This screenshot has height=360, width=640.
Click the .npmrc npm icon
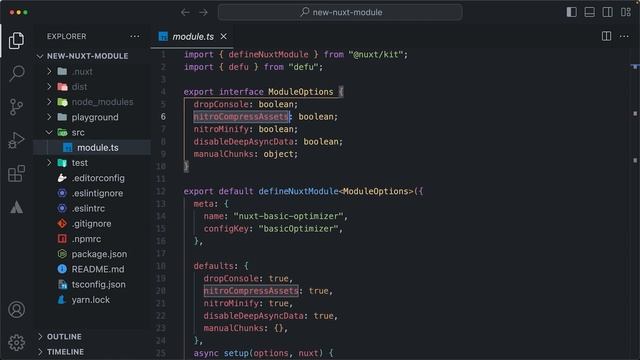(62, 239)
